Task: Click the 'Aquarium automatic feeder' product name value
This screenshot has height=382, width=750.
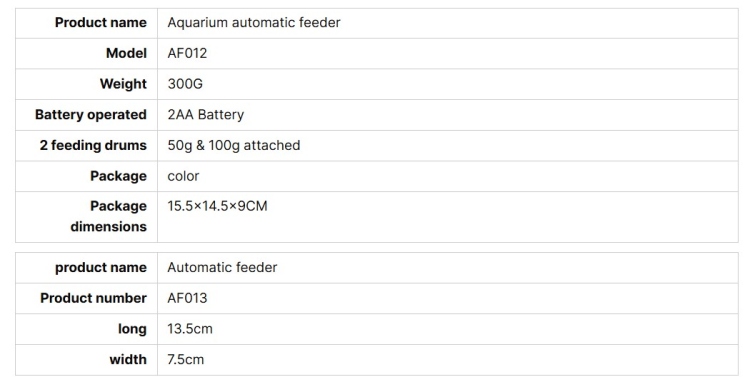Action: (254, 22)
